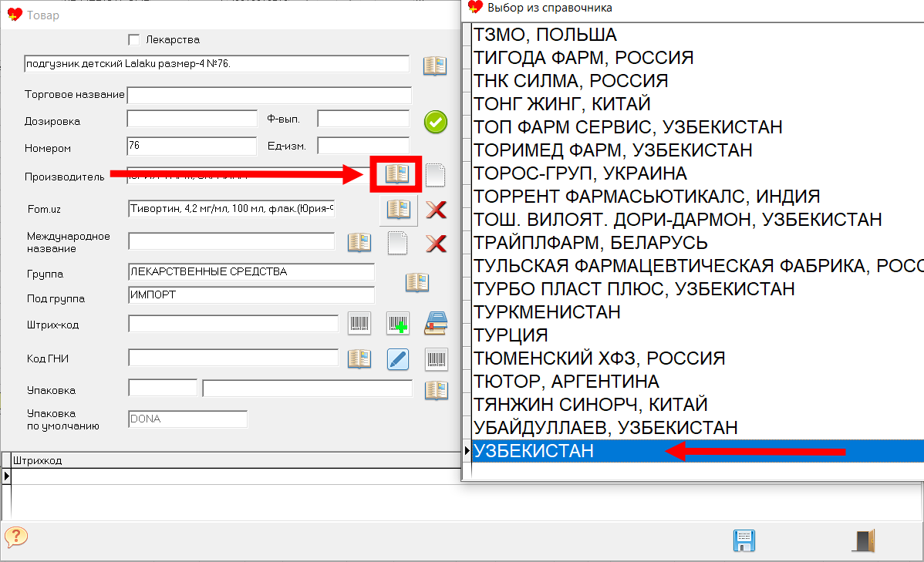
Task: Click default packaging field DONA
Action: pyautogui.click(x=188, y=419)
